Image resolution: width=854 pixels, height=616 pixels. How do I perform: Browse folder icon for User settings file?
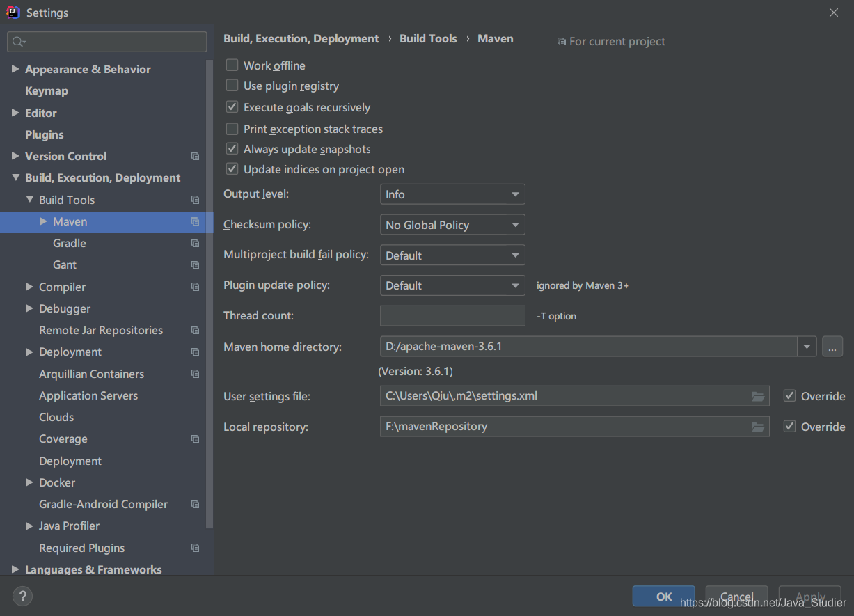tap(758, 396)
